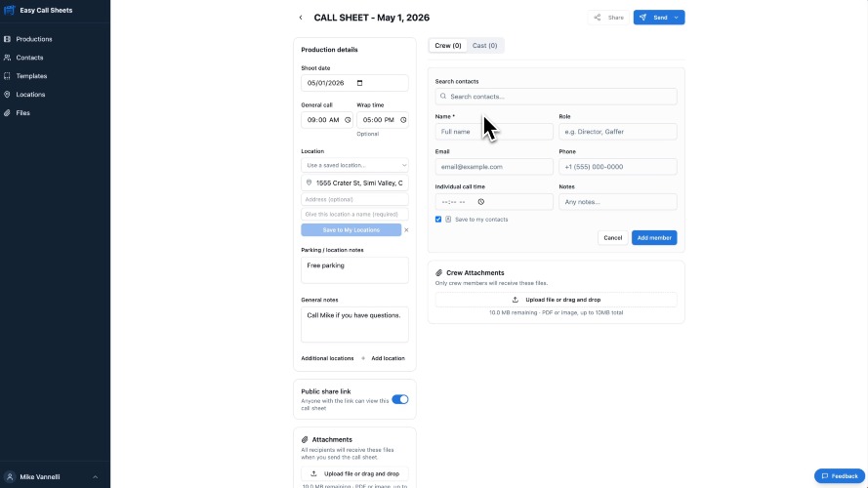
Task: Click Save to My Locations button
Action: tap(351, 230)
